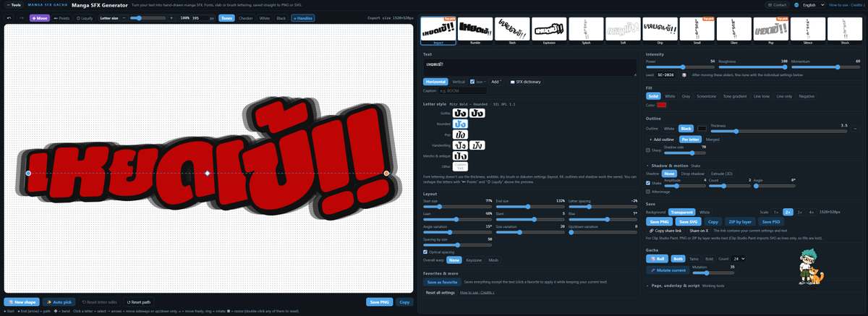This screenshot has width=868, height=316.
Task: Pick the first Handwriting font sample
Action: (x=460, y=145)
